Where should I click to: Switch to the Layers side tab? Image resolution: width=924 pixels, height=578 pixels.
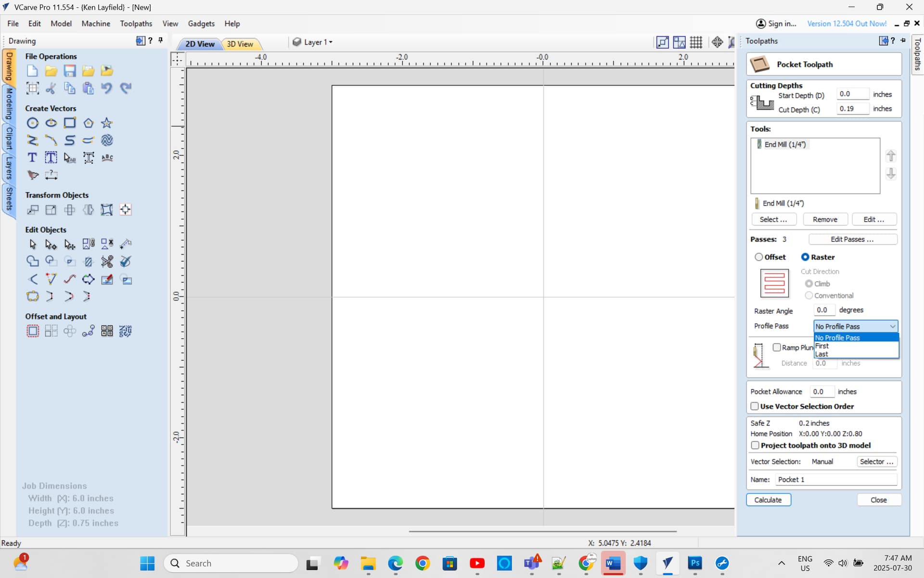[9, 168]
